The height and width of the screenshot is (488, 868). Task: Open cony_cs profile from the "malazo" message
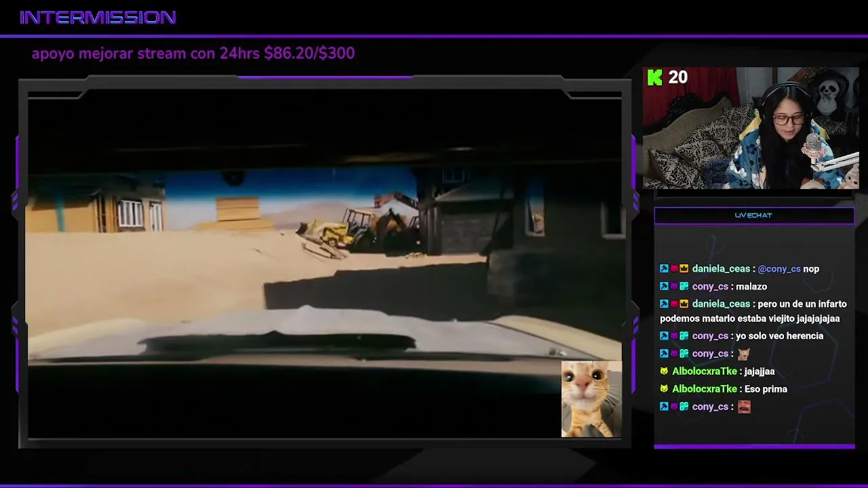click(x=710, y=287)
